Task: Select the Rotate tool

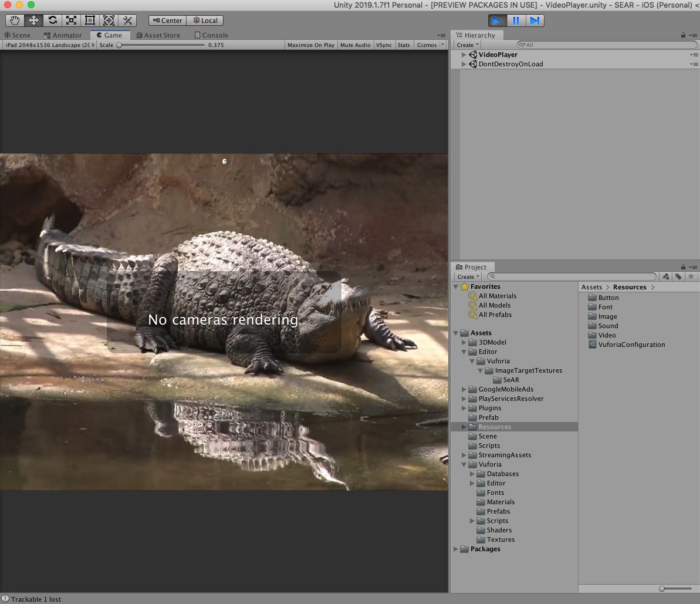Action: (x=52, y=21)
